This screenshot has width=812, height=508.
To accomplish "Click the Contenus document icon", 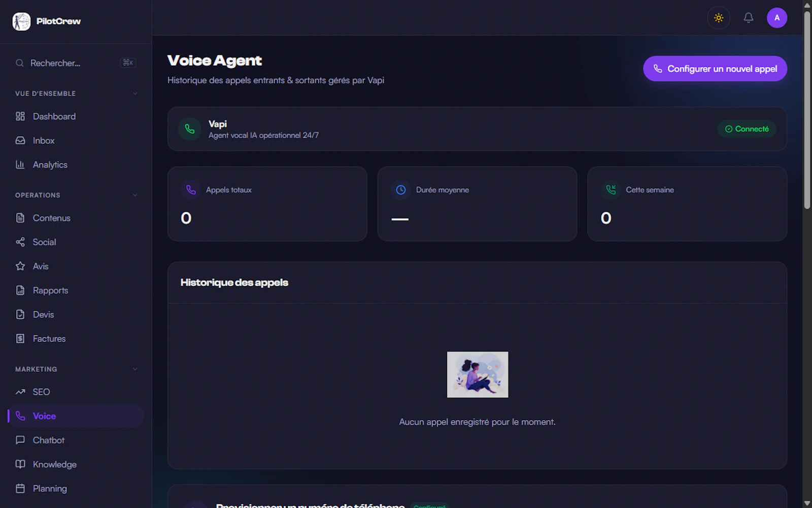I will [20, 218].
